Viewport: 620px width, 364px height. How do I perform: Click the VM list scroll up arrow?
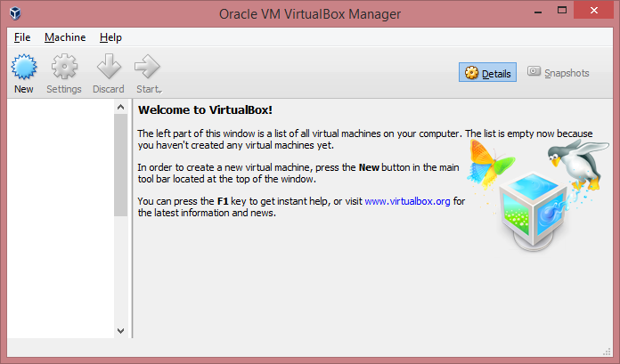(120, 107)
